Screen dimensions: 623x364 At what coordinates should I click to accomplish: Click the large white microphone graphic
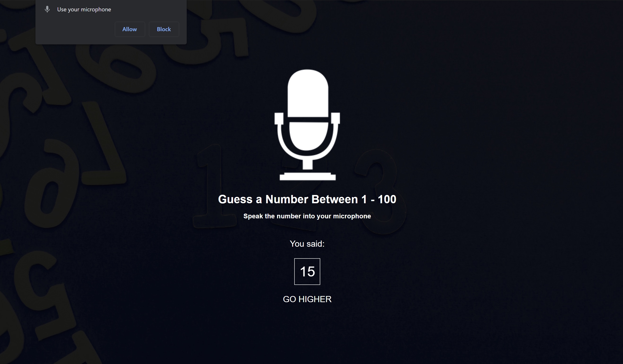[307, 125]
